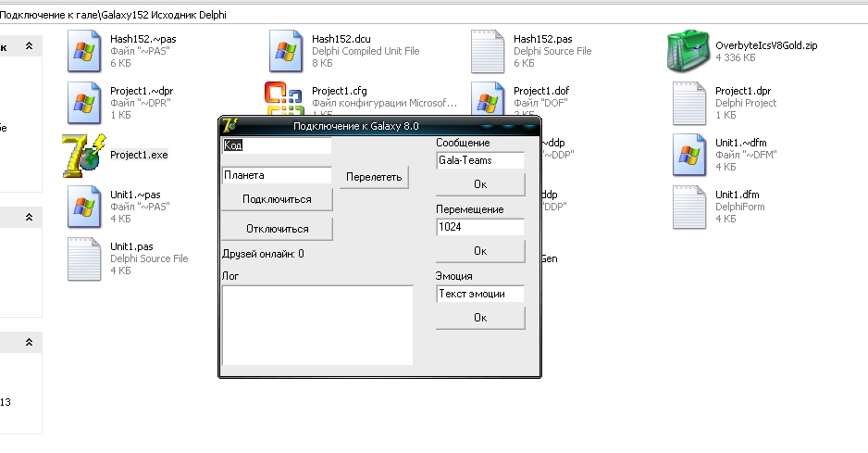Close the Galaxy 8.0 dialog window
Screen dimensions: 868x453
(530, 126)
